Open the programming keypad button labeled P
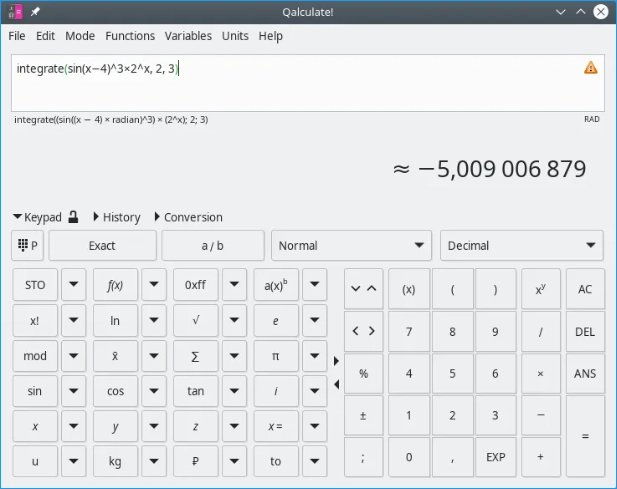This screenshot has height=489, width=617. 28,245
